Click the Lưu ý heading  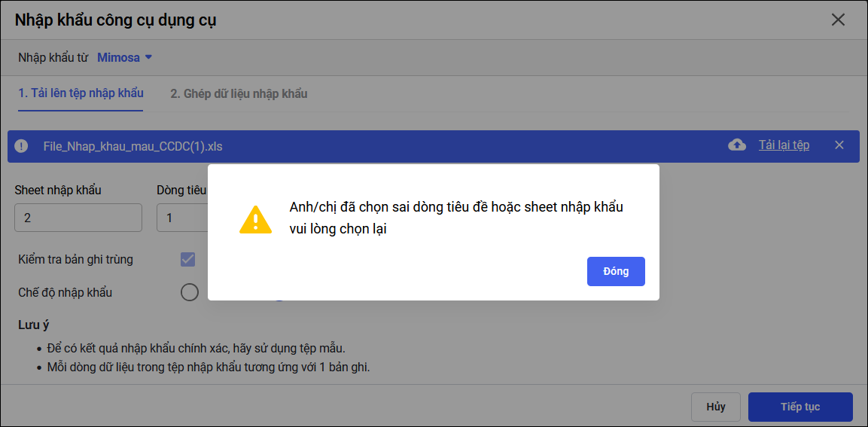coord(34,325)
